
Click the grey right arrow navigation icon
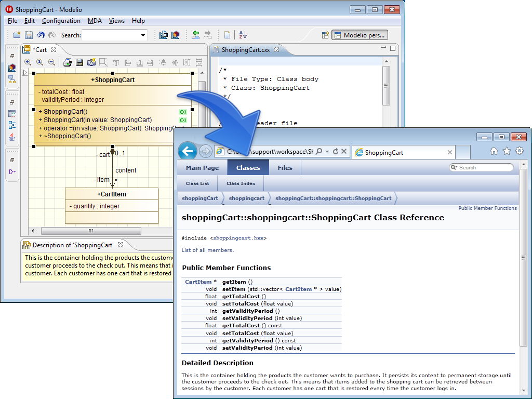point(208,35)
